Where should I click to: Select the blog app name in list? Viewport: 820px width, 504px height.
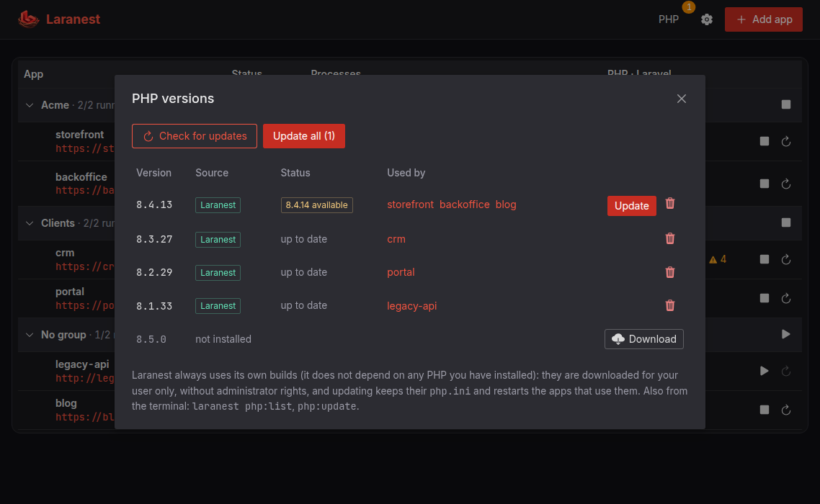coord(66,403)
